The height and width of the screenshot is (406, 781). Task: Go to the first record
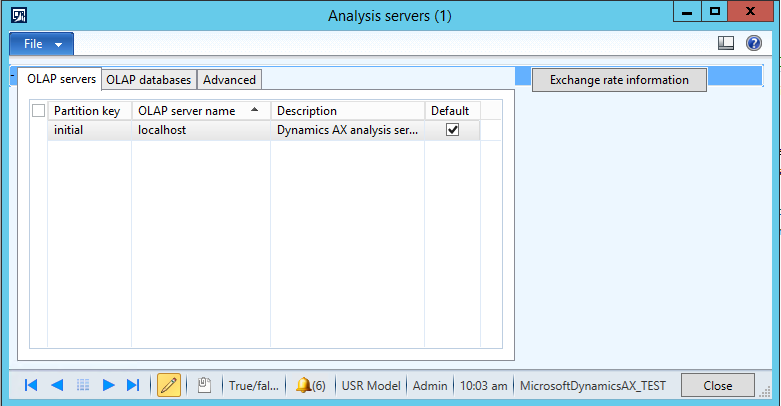(x=31, y=385)
